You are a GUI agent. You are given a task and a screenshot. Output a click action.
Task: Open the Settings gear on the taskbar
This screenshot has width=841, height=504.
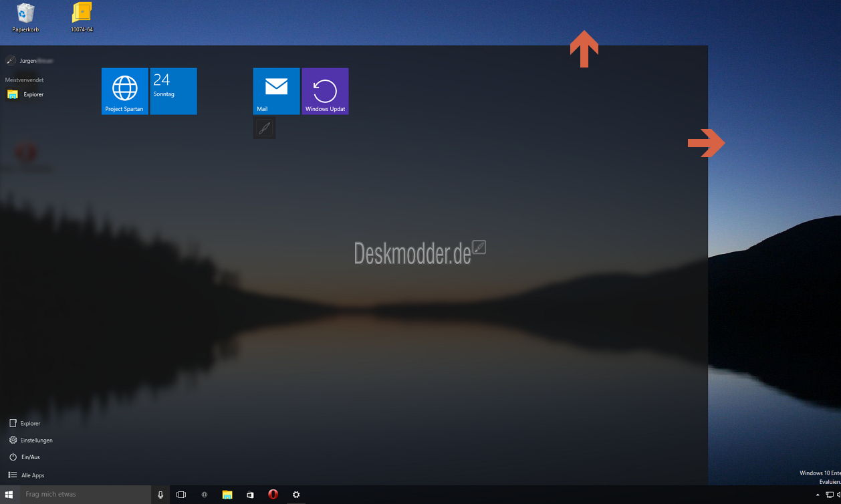tap(296, 495)
